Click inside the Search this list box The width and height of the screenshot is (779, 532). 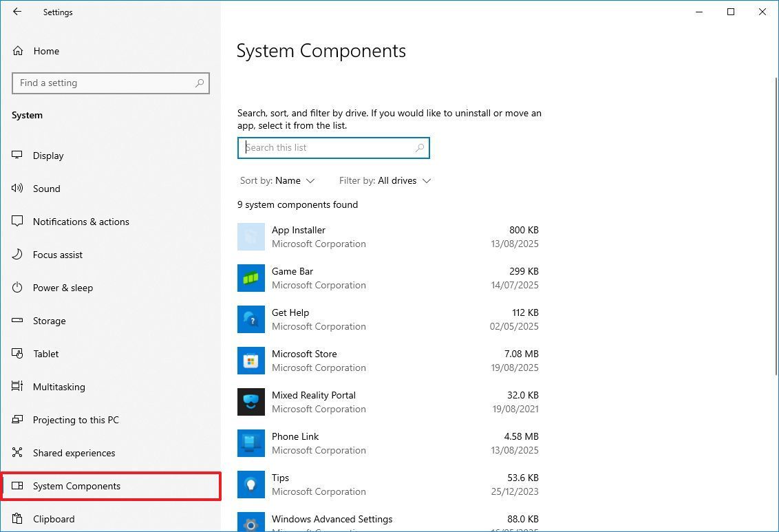[334, 147]
